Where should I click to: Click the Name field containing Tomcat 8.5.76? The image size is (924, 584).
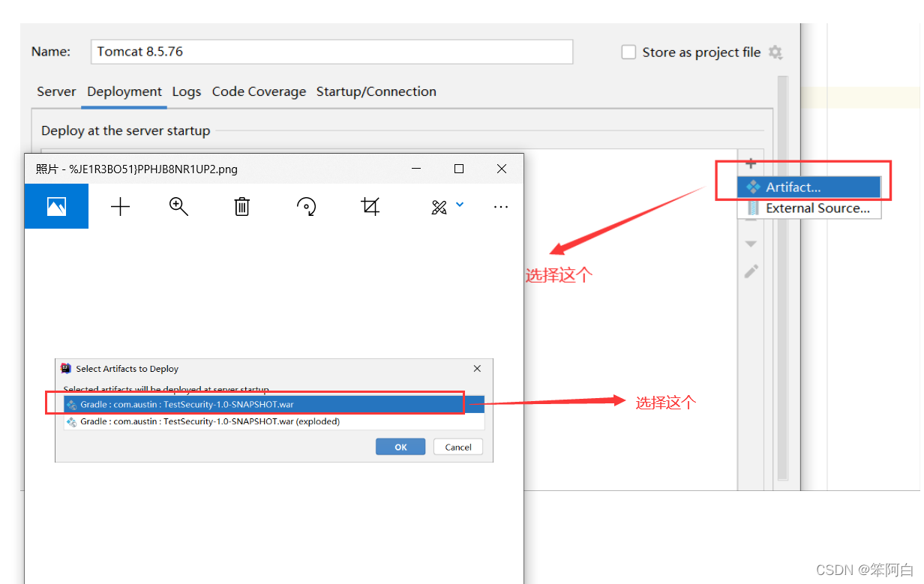(x=331, y=52)
